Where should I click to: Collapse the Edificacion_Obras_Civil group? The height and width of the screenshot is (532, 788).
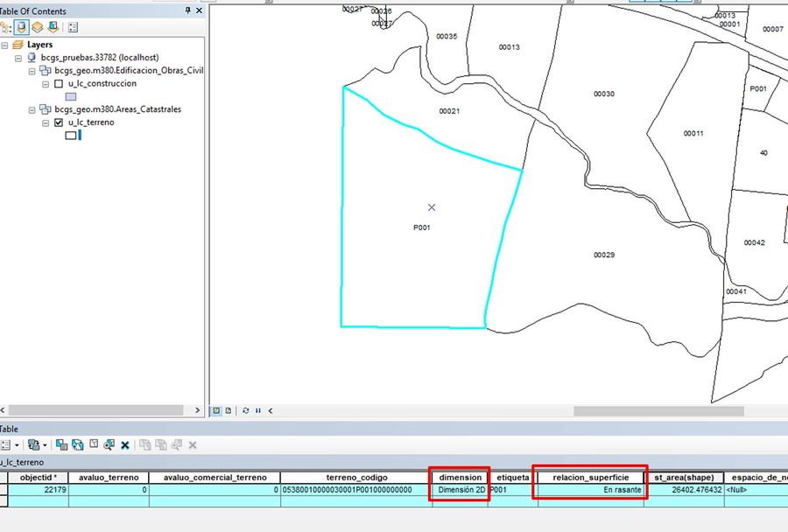pos(32,72)
